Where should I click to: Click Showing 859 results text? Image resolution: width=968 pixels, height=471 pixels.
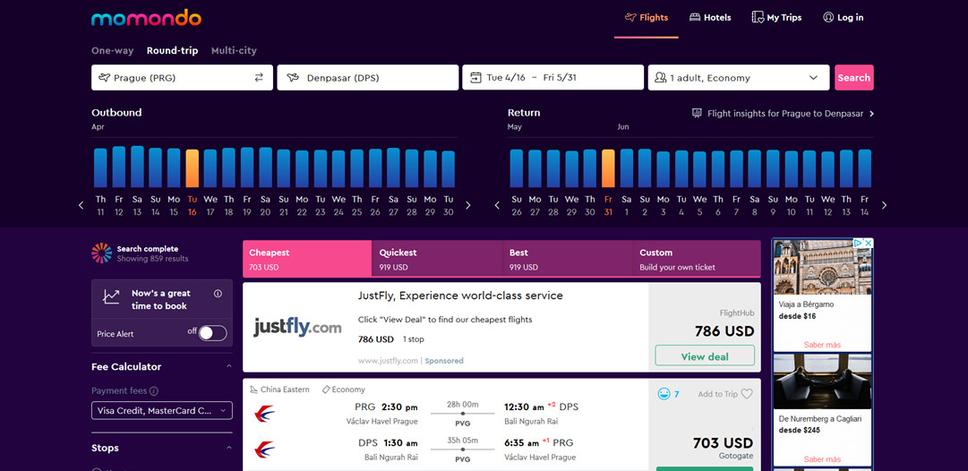pos(152,259)
